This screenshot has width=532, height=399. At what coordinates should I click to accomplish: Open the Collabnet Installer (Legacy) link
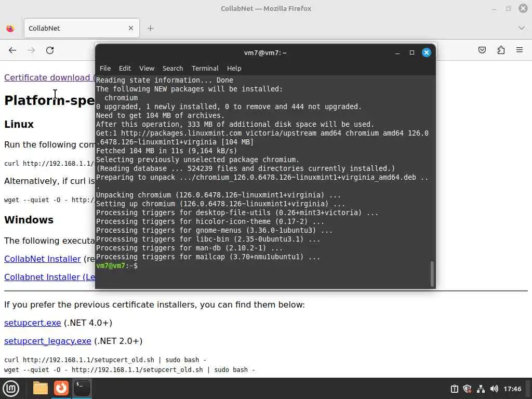click(x=49, y=277)
